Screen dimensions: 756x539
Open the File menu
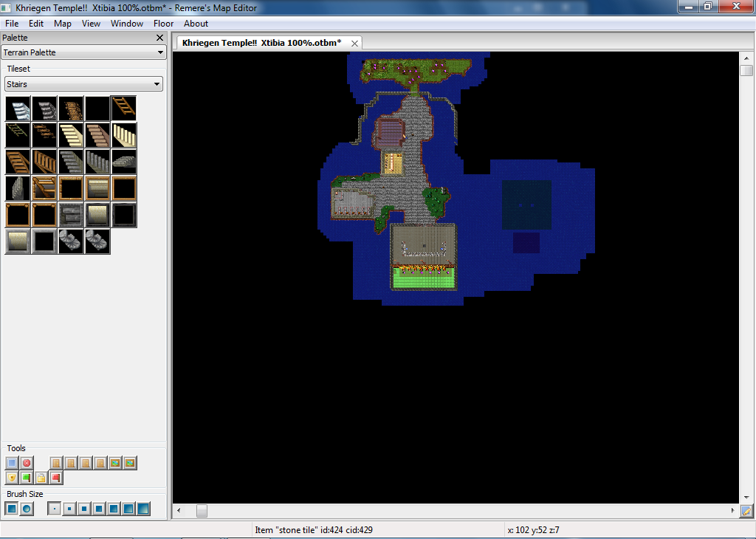[x=12, y=24]
